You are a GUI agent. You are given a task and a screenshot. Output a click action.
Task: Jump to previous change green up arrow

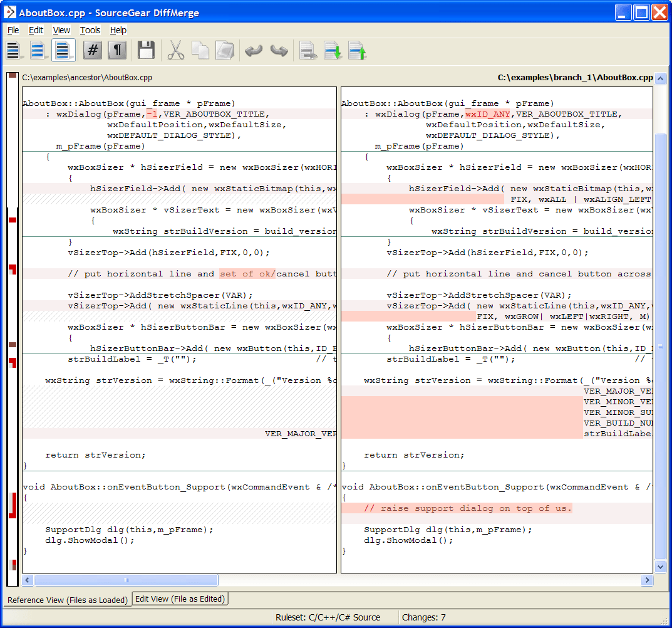[x=358, y=50]
